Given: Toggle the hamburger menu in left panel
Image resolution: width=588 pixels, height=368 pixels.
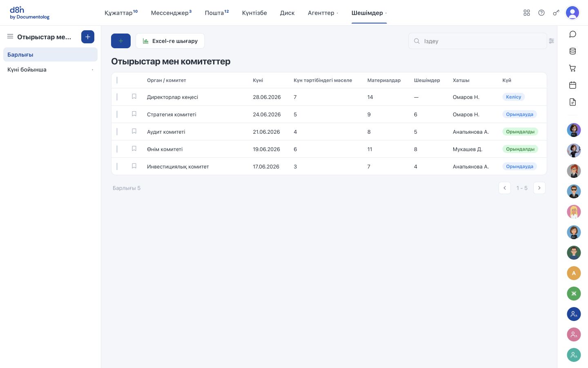Looking at the screenshot, I should (10, 37).
